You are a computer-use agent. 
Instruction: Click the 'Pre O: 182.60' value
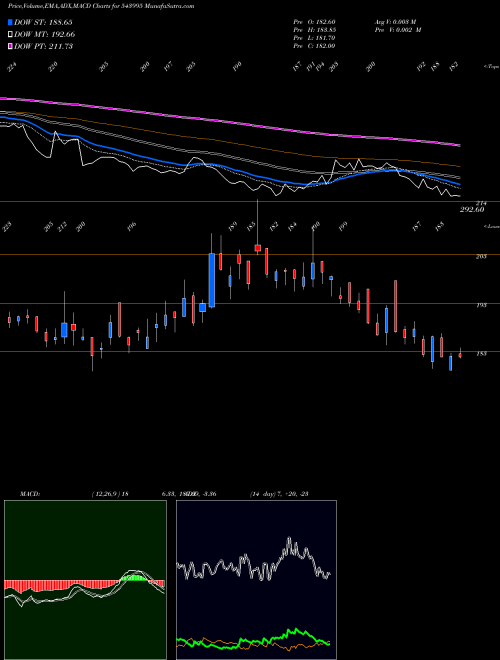pyautogui.click(x=314, y=22)
